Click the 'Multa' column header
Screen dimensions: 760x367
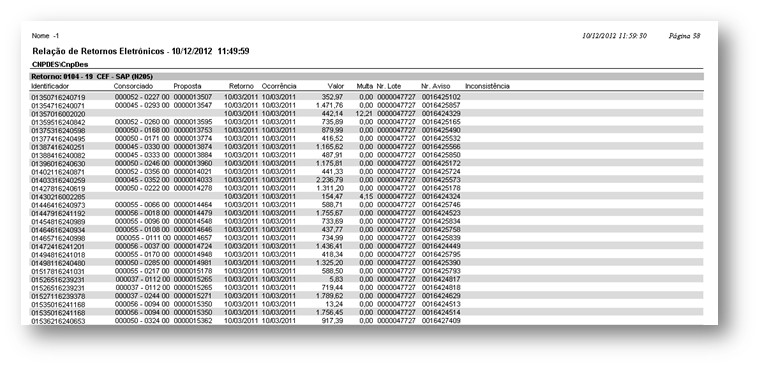[x=365, y=86]
